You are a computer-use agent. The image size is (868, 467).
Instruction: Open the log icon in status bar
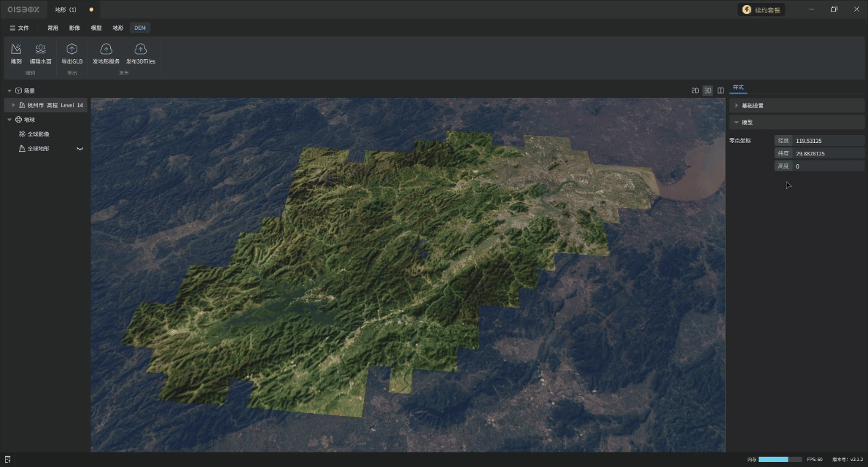[7, 459]
